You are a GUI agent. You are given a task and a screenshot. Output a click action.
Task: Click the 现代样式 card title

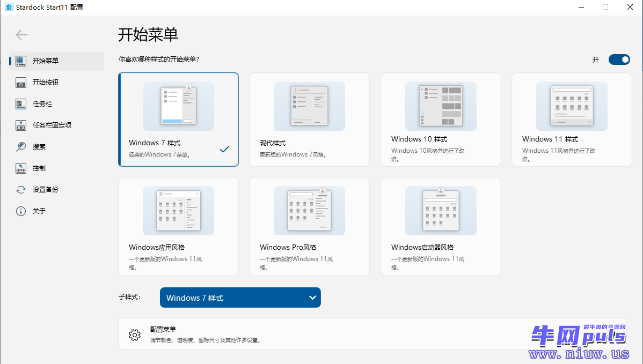(x=273, y=143)
